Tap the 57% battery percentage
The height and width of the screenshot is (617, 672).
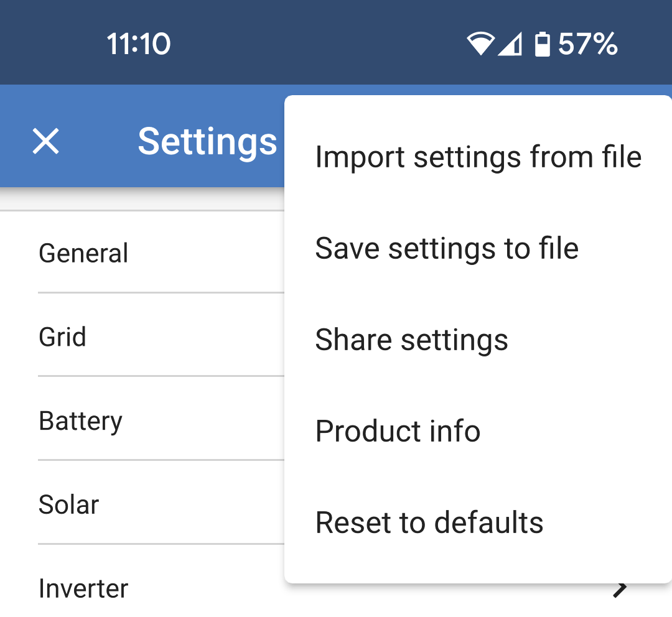(x=587, y=45)
